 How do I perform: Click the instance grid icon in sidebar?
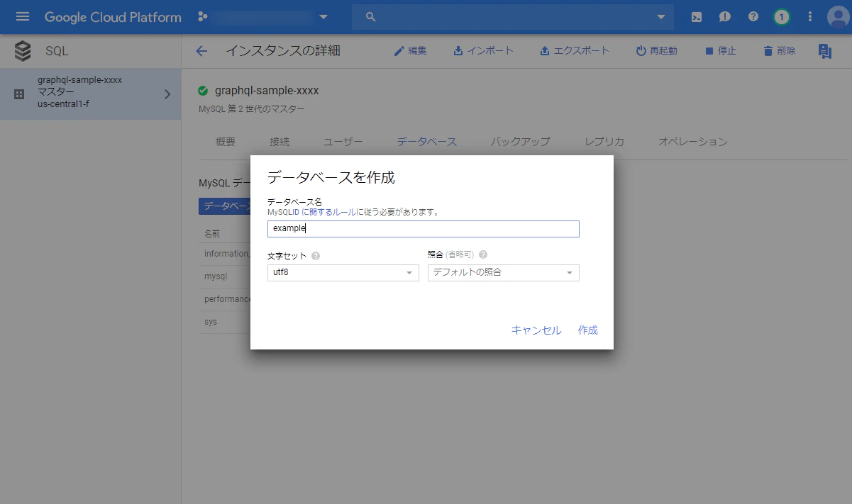point(19,94)
